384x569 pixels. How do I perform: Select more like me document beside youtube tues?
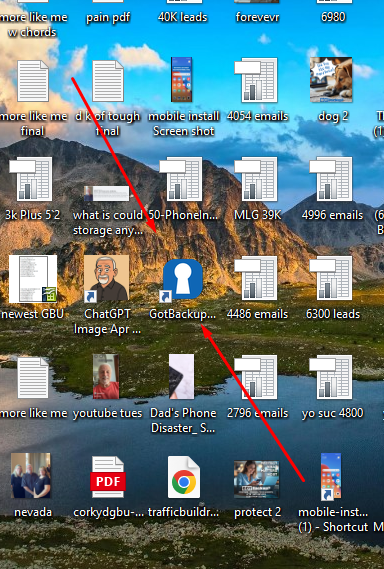pos(33,378)
